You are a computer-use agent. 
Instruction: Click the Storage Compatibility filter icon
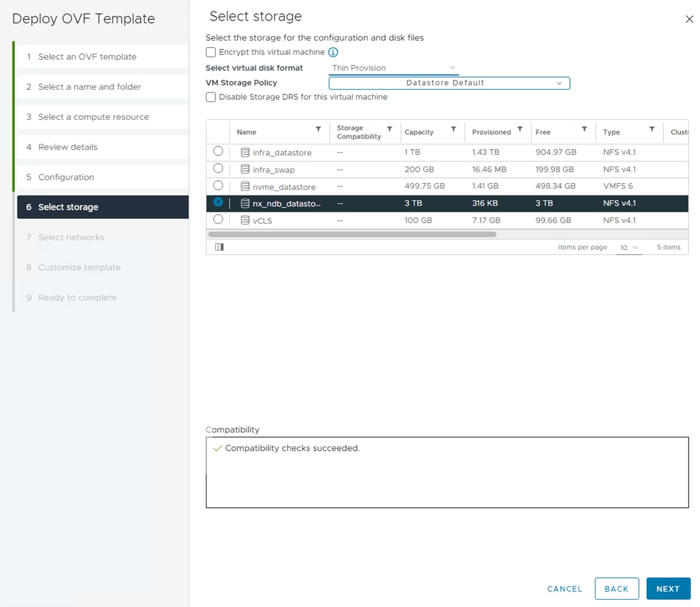point(390,129)
